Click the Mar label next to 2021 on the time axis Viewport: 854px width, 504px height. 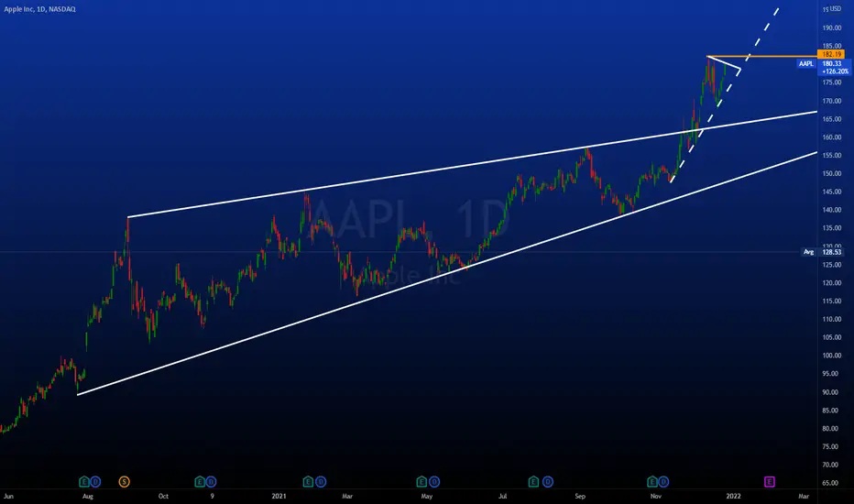click(x=347, y=497)
